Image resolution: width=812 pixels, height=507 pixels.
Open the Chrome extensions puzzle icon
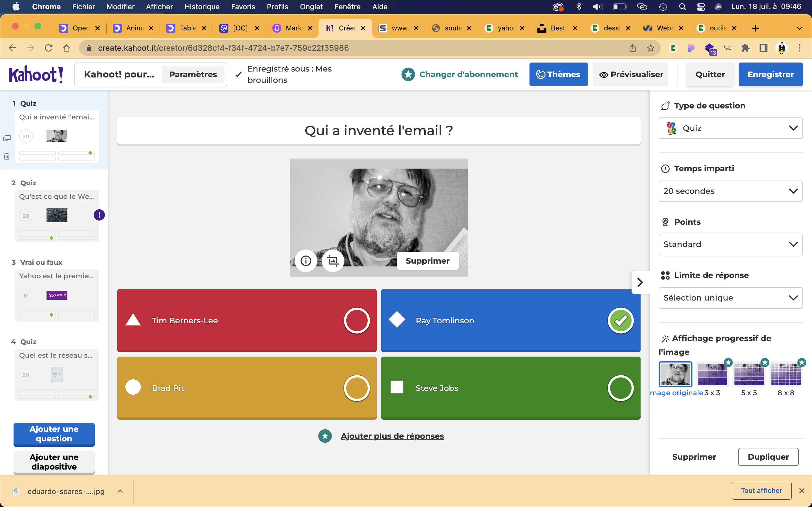click(x=745, y=48)
